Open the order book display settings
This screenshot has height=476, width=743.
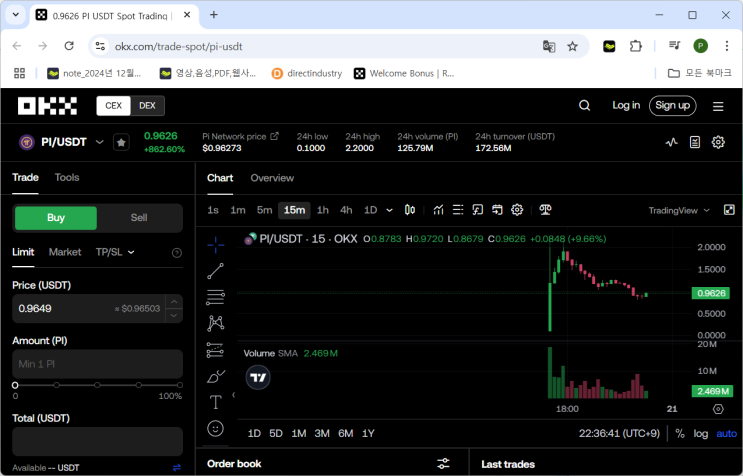(x=444, y=463)
